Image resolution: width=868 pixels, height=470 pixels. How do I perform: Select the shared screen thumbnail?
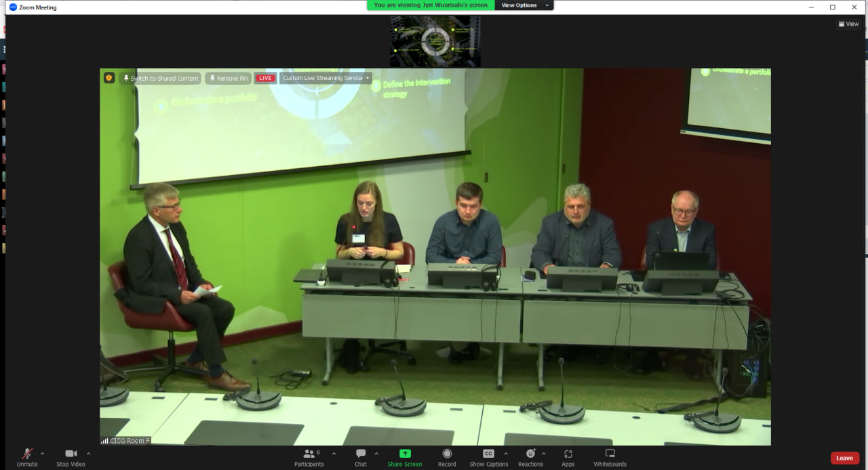pos(435,41)
